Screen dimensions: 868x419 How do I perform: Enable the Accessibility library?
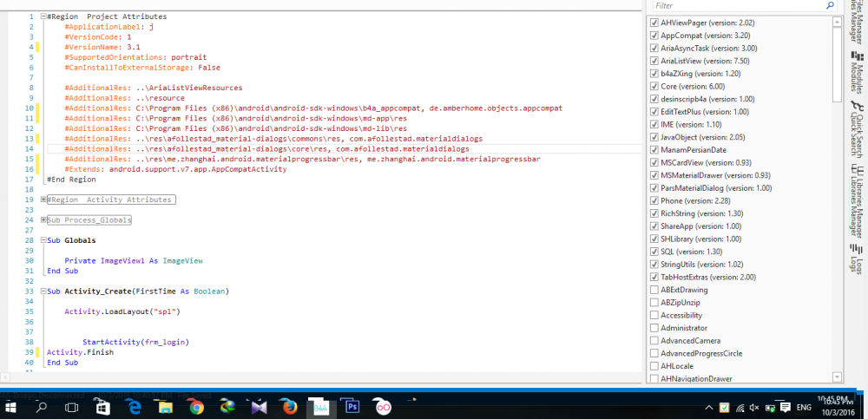coord(654,315)
